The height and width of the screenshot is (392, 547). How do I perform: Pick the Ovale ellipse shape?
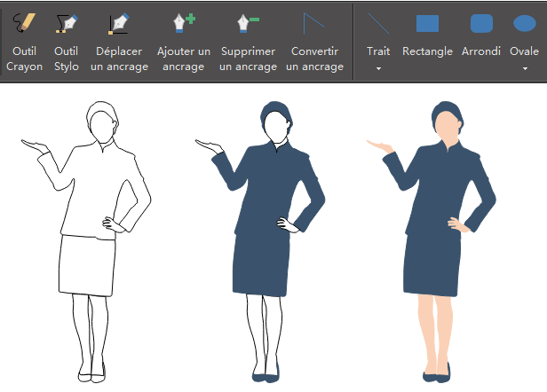[x=525, y=25]
